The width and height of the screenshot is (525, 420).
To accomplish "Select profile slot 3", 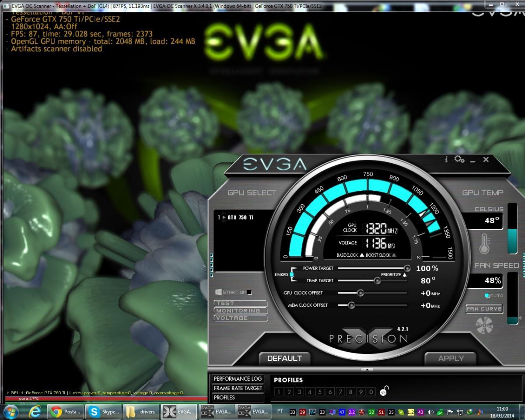I will [299, 392].
